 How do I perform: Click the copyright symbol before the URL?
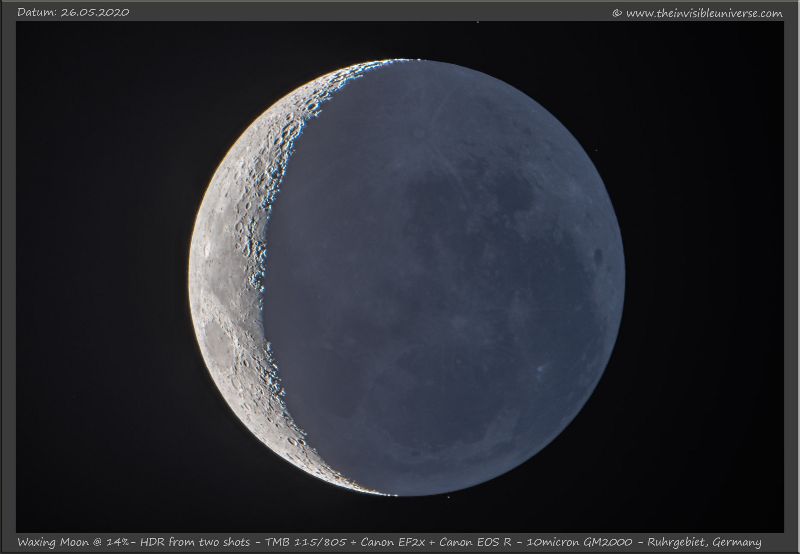617,13
